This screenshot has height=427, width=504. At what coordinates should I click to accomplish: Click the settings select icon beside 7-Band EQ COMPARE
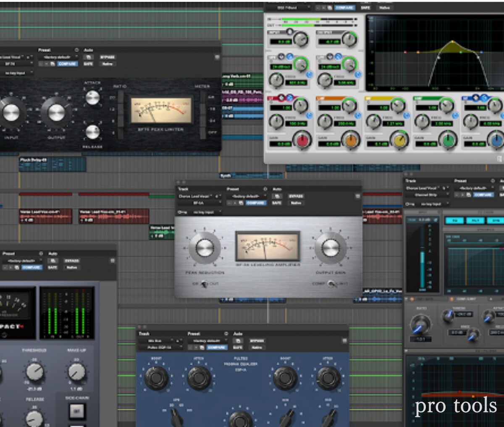click(330, 8)
